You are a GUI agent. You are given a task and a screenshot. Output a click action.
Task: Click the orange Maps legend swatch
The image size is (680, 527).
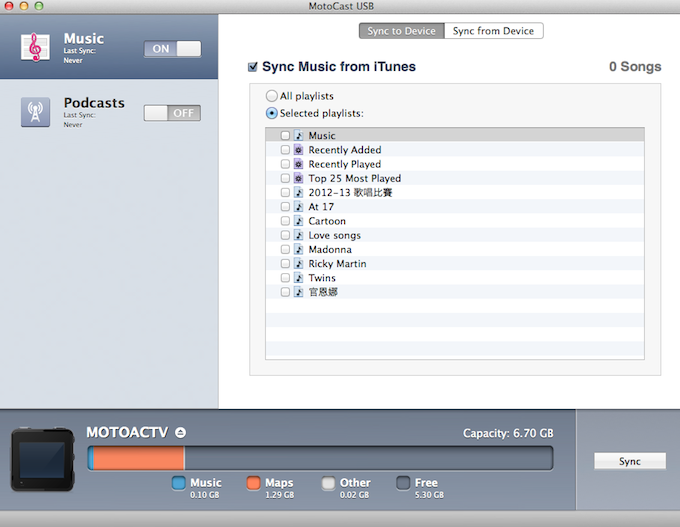[254, 483]
